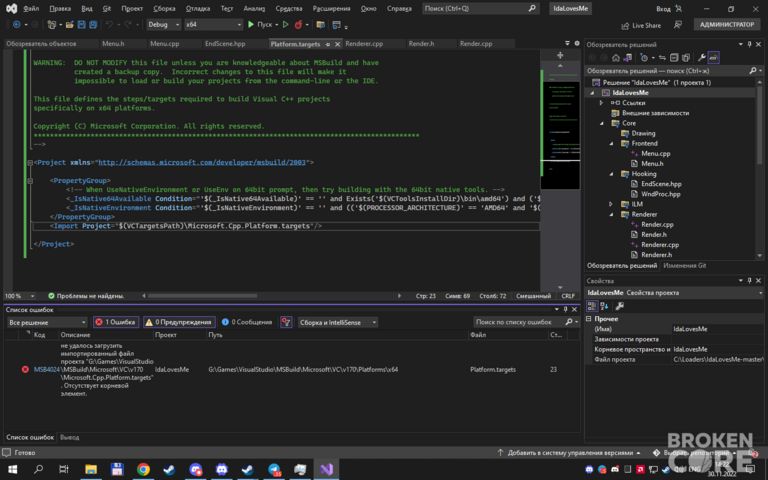Click the undo arrow icon
Screen dimensions: 768x480
[109, 24]
